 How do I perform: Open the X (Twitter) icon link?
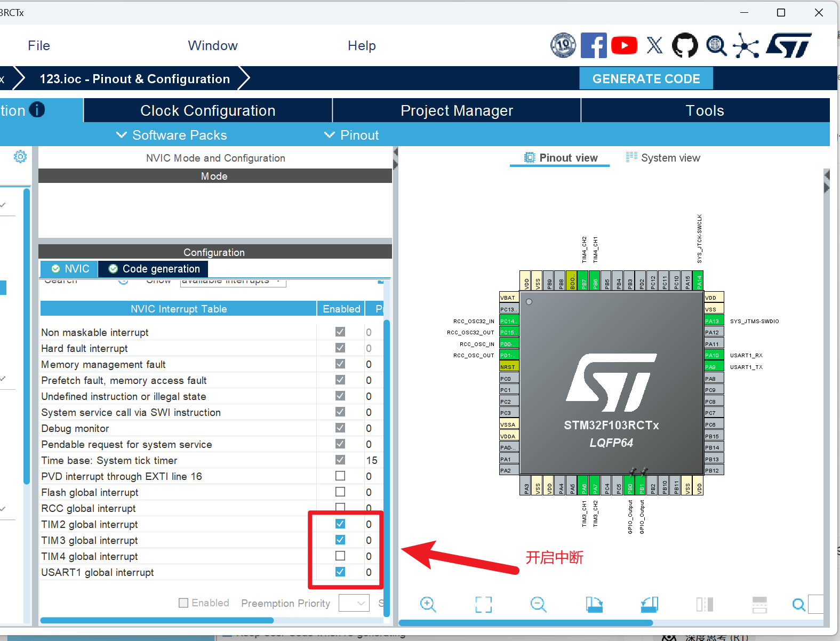[x=654, y=45]
